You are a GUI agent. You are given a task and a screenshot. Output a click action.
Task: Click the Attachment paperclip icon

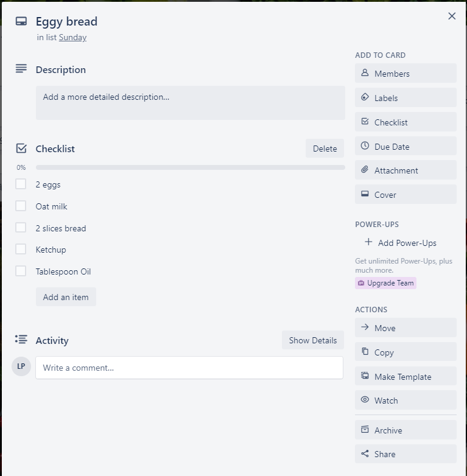tap(365, 170)
